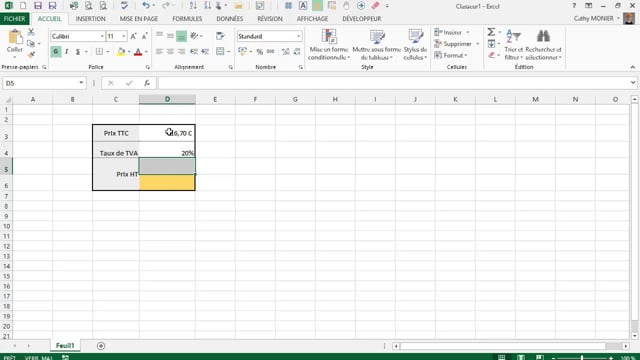Toggle italic formatting (I)
The width and height of the screenshot is (640, 360).
pos(67,51)
